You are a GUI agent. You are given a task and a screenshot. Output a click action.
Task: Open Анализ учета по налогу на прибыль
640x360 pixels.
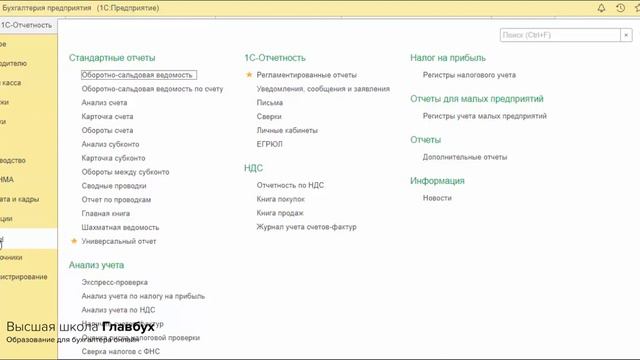pyautogui.click(x=143, y=296)
